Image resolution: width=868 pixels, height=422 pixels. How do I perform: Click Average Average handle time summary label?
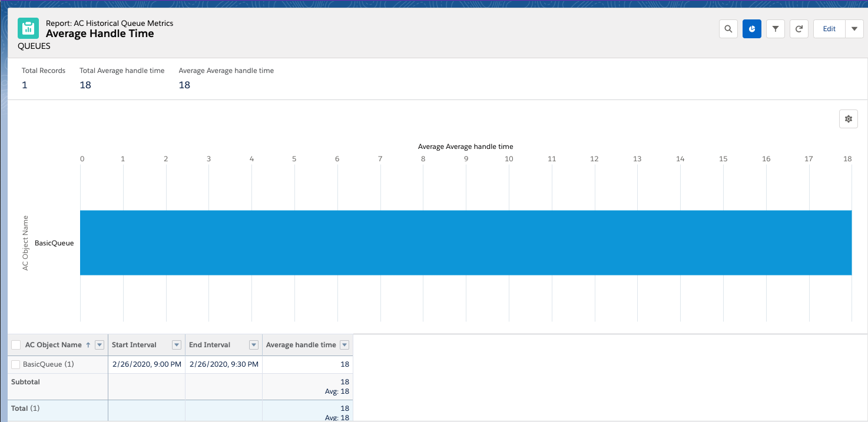click(226, 71)
